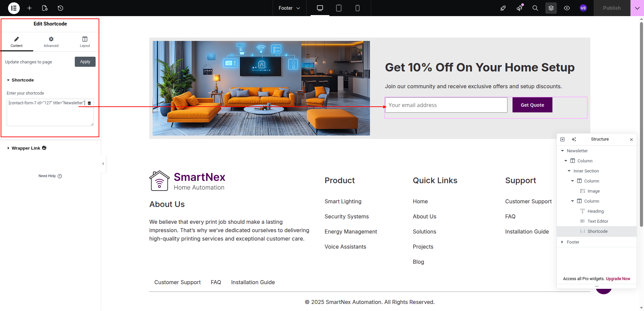The image size is (644, 311).
Task: Click the What's New megaphone icon
Action: [519, 8]
